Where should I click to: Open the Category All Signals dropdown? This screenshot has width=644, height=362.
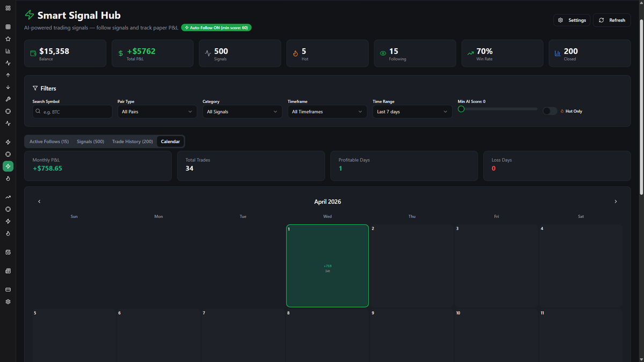coord(242,112)
